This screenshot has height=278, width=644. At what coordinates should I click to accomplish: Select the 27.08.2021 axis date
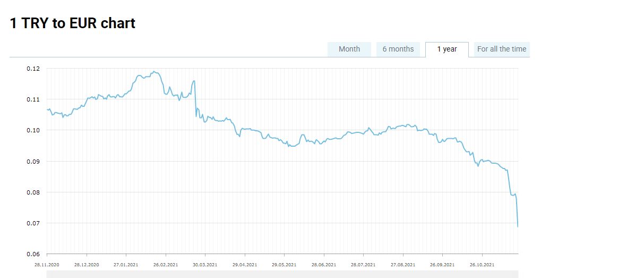coord(403,264)
